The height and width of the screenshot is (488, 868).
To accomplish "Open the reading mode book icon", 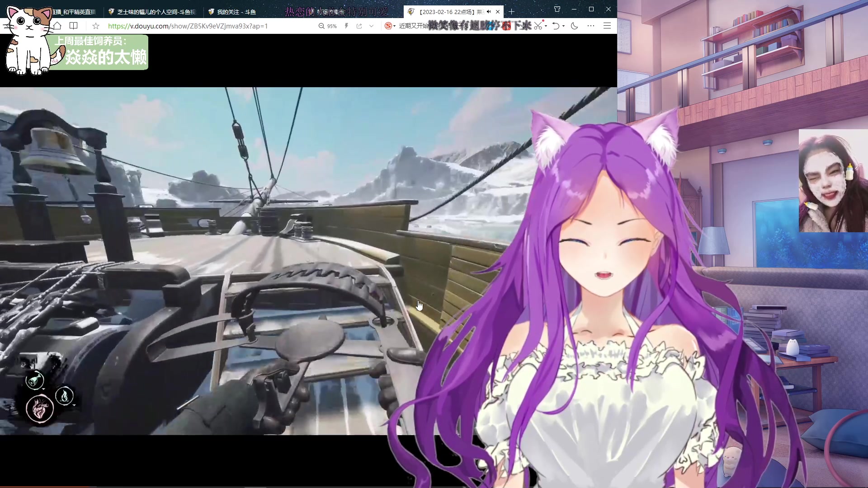I will [74, 26].
